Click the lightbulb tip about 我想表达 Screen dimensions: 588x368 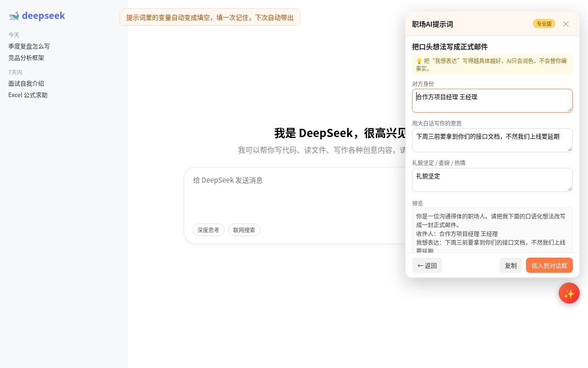[x=492, y=64]
